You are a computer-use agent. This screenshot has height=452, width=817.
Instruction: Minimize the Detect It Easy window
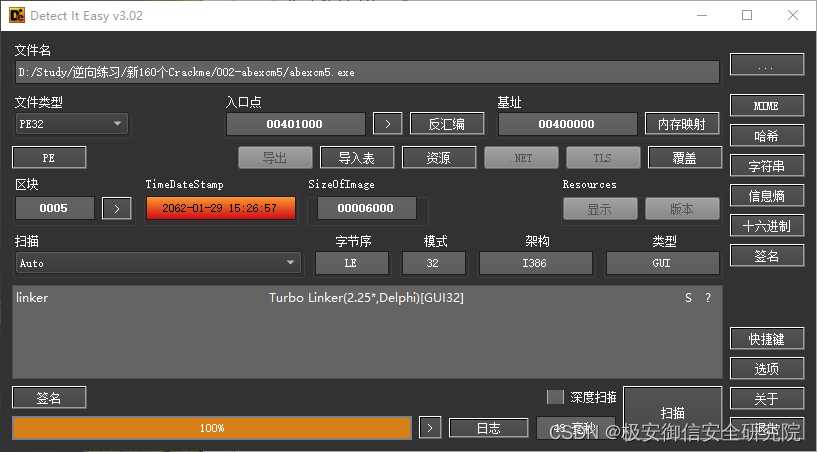coord(702,15)
